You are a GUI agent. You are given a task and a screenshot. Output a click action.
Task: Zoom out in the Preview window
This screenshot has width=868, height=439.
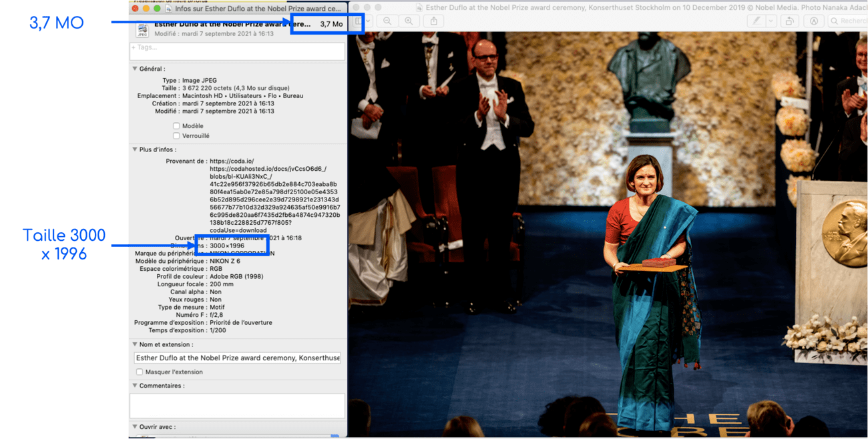[387, 21]
